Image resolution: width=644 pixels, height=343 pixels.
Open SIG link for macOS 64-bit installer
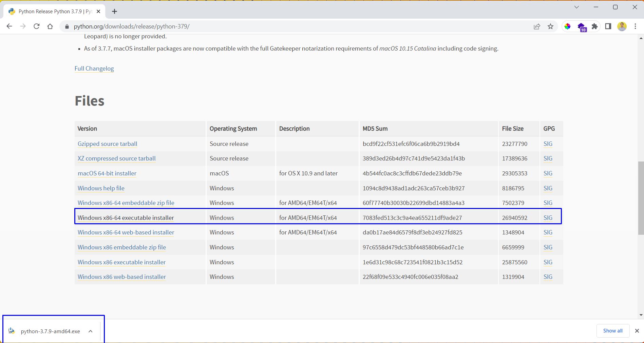548,173
